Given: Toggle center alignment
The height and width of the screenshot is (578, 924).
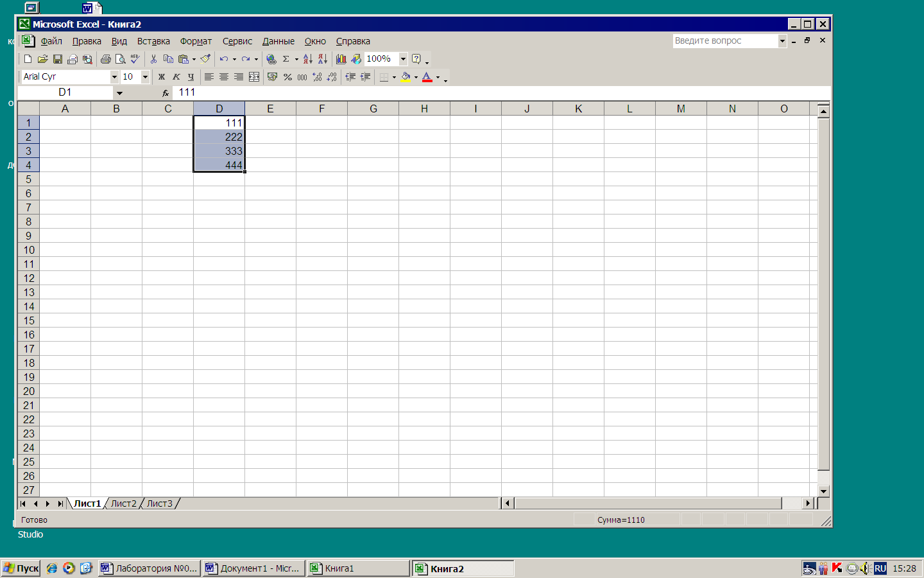Looking at the screenshot, I should 224,77.
